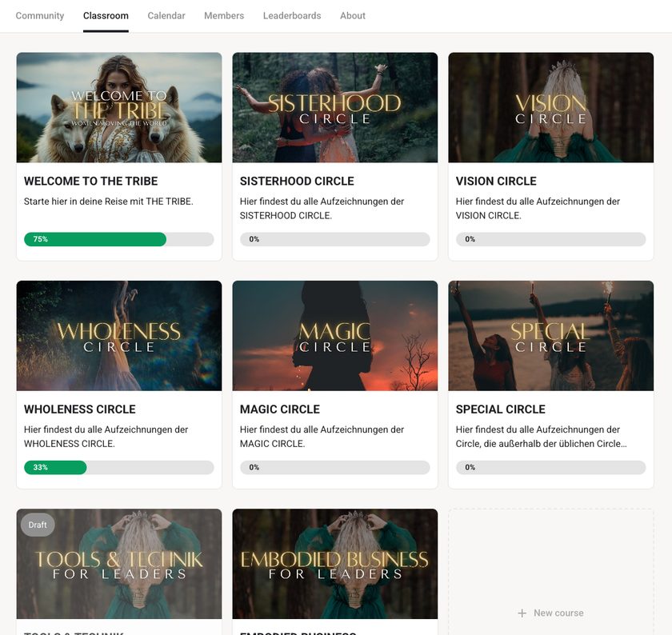Switch to the Calendar tab
Image resolution: width=672 pixels, height=635 pixels.
click(x=166, y=16)
